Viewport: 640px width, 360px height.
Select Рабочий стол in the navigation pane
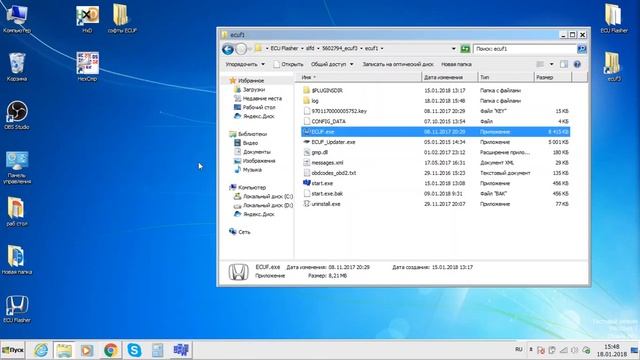pyautogui.click(x=254, y=107)
